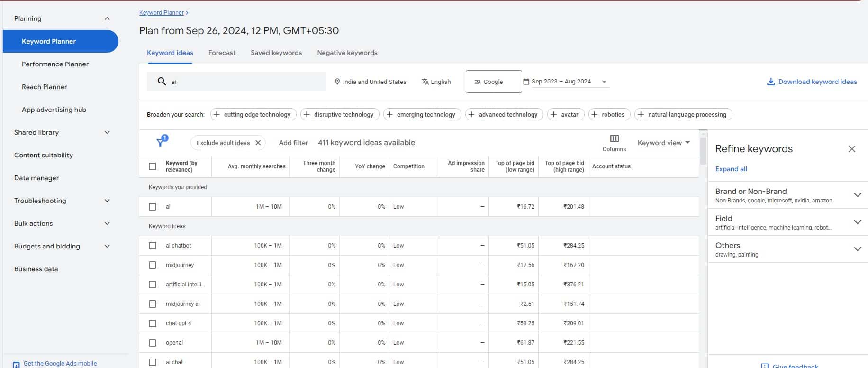Sort by YoY change column header
The height and width of the screenshot is (368, 868).
click(370, 166)
